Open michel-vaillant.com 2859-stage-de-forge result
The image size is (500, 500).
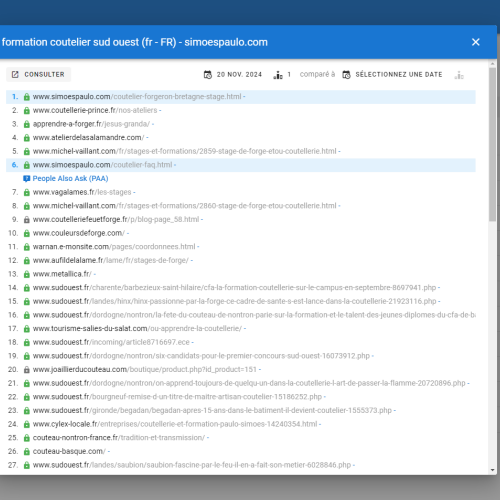click(185, 151)
